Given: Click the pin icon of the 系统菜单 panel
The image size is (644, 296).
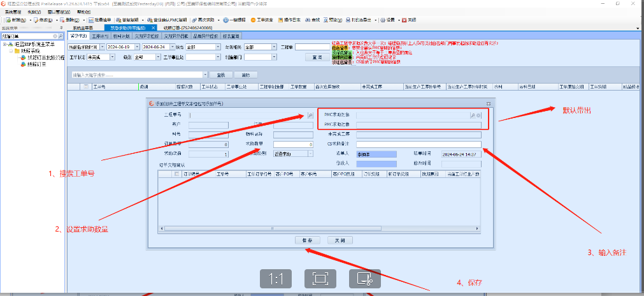Looking at the screenshot, I should pyautogui.click(x=61, y=28).
